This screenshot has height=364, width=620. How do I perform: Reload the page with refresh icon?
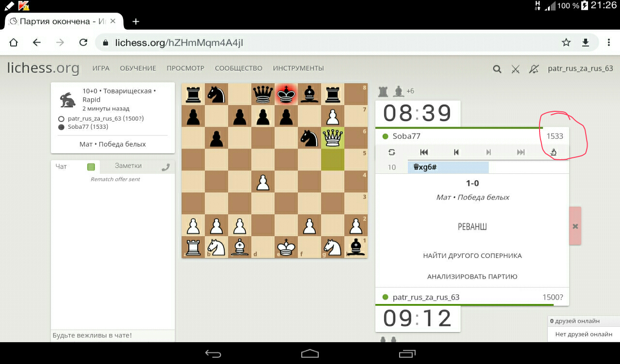tap(83, 43)
